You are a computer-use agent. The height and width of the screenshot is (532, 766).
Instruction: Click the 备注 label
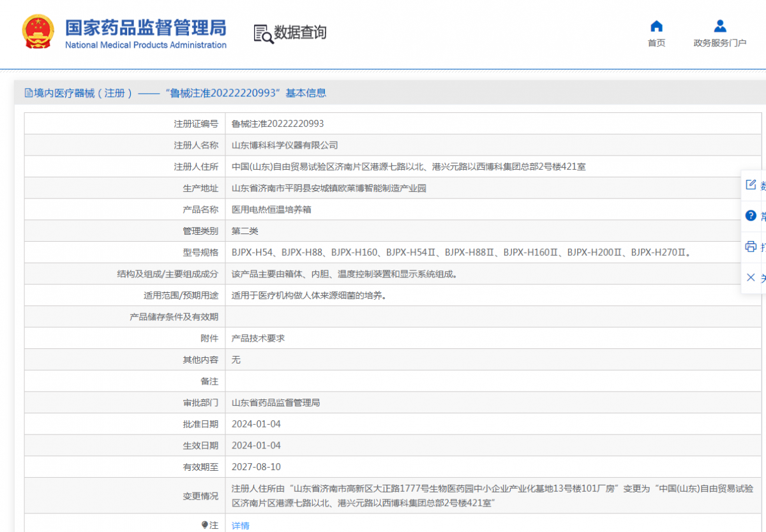coord(209,381)
